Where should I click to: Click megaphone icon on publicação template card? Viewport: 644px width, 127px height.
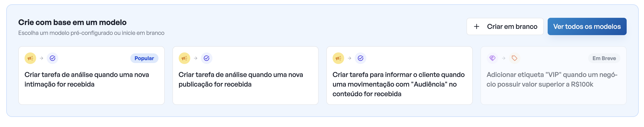click(x=184, y=58)
